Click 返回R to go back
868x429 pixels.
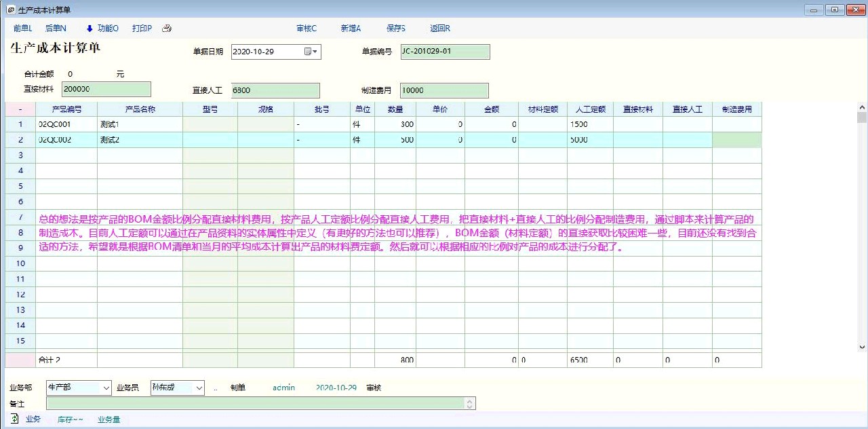pyautogui.click(x=439, y=29)
